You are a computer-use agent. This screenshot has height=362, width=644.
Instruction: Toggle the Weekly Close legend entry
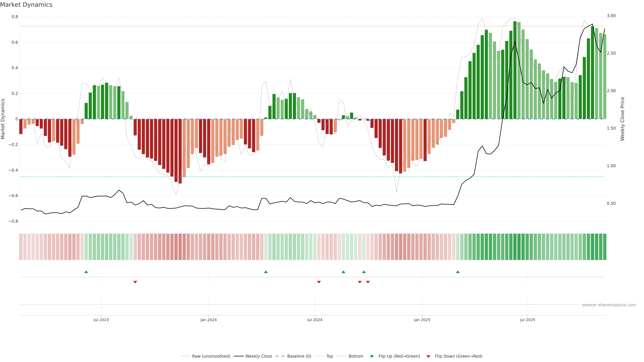pos(258,356)
